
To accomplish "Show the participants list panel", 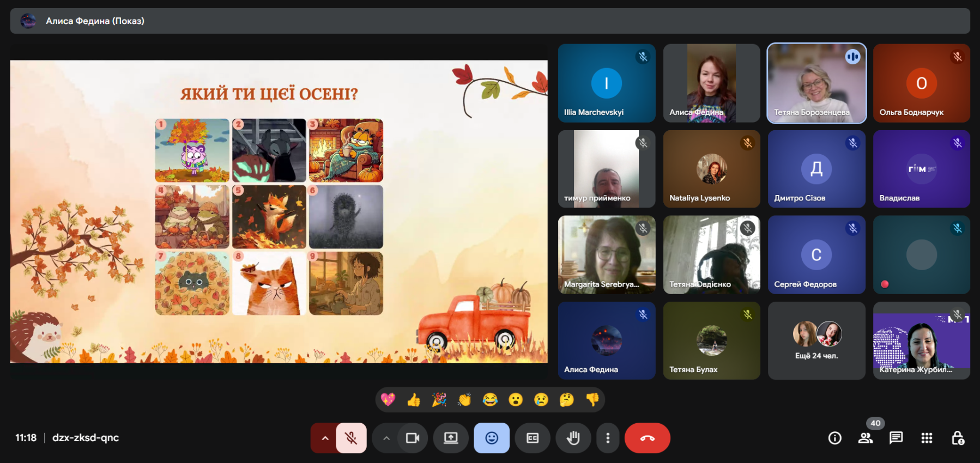I will point(865,438).
